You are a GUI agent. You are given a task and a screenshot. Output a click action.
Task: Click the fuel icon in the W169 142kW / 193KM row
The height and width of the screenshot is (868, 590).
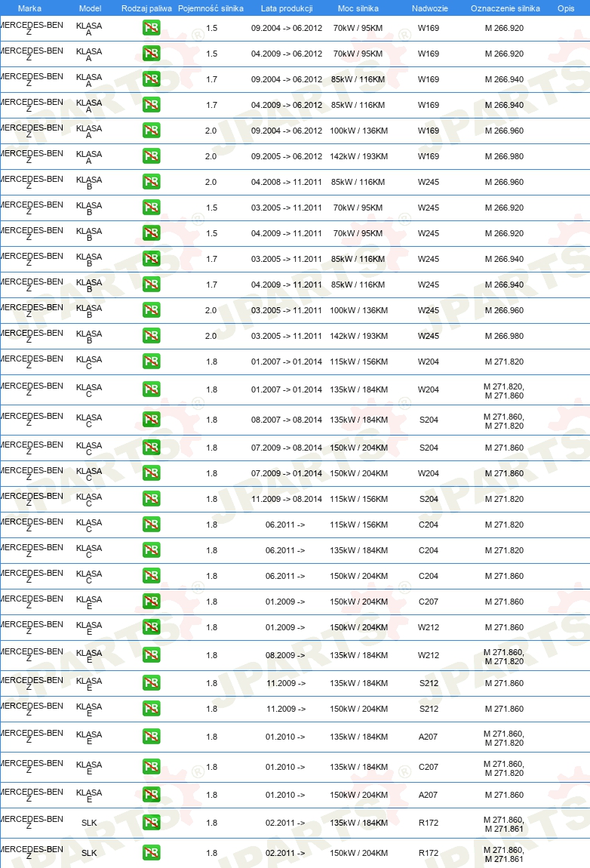(x=151, y=156)
